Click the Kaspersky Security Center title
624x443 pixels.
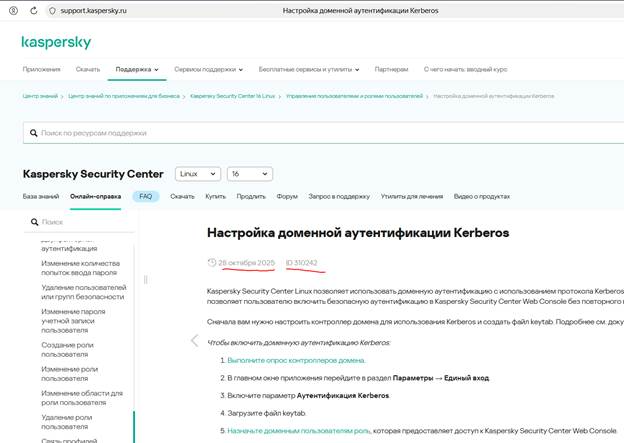coord(93,174)
